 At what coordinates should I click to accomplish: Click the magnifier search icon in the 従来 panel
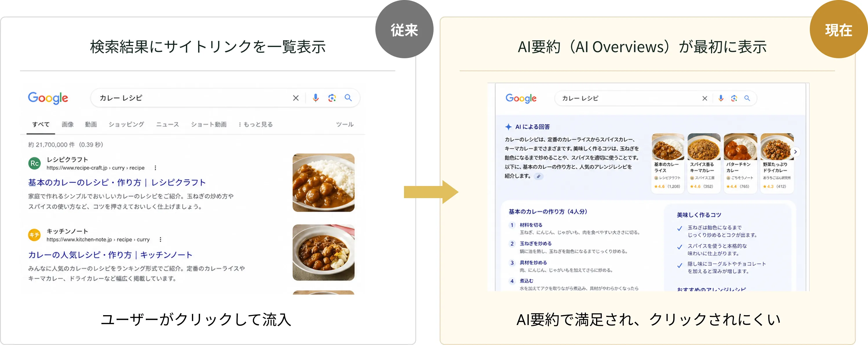click(x=348, y=98)
